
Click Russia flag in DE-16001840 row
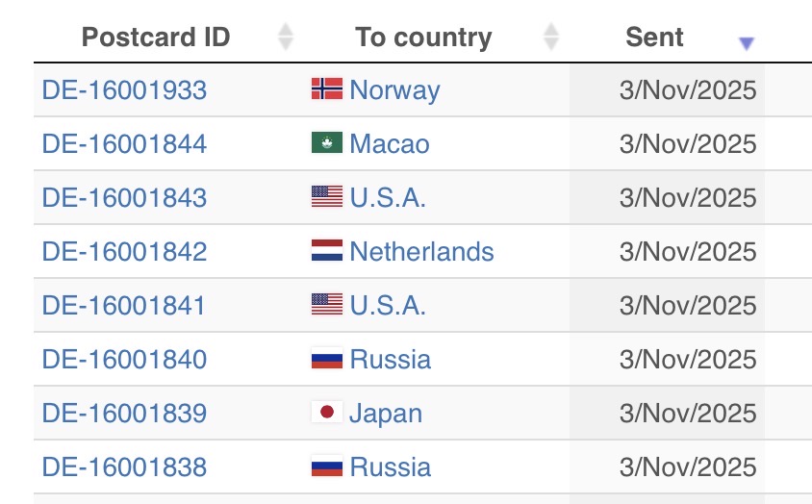[326, 359]
